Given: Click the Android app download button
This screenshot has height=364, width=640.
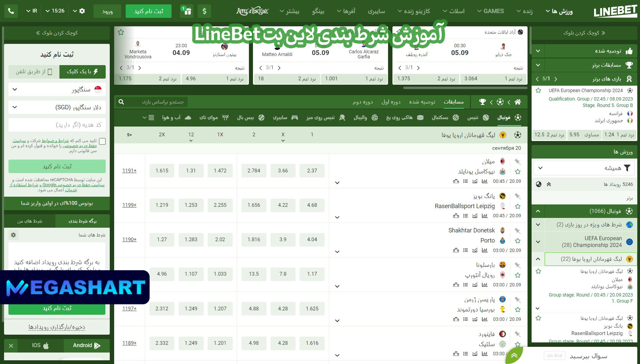Looking at the screenshot, I should [87, 345].
